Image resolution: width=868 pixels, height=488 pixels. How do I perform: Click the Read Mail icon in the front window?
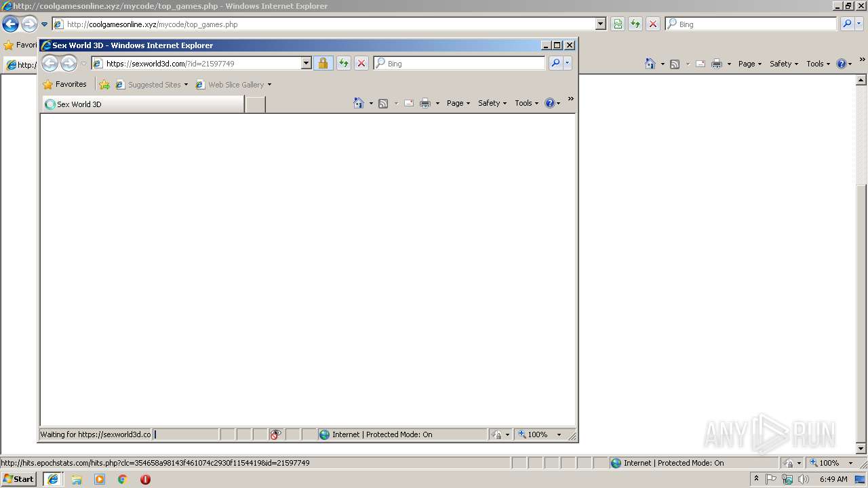(409, 103)
